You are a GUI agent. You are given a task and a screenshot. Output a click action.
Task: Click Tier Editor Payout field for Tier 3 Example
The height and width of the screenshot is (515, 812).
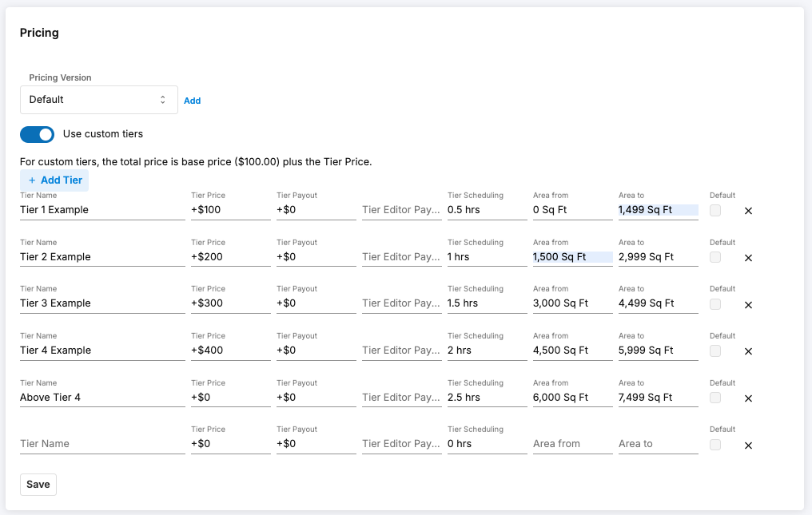(x=402, y=303)
